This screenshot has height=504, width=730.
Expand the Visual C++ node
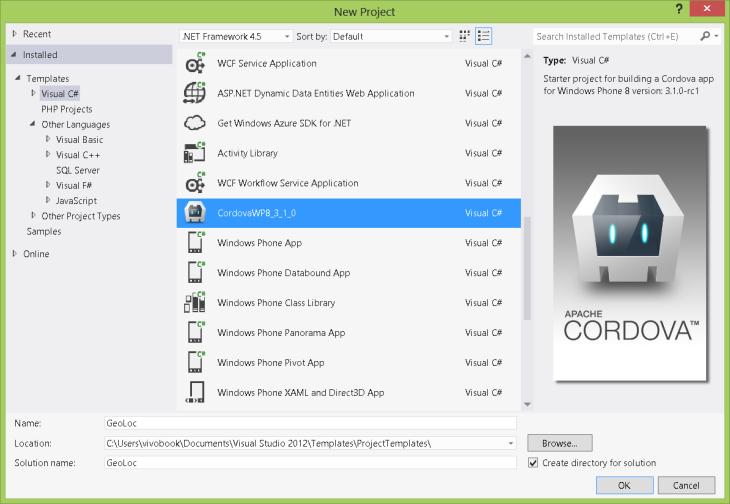[48, 155]
